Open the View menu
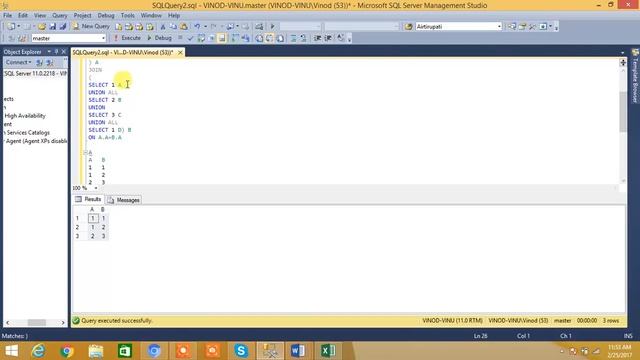Screen dimensions: 640x360 (x=40, y=16)
